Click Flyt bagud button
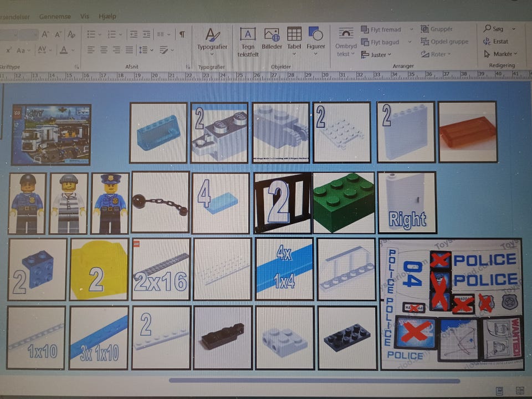 pyautogui.click(x=380, y=42)
